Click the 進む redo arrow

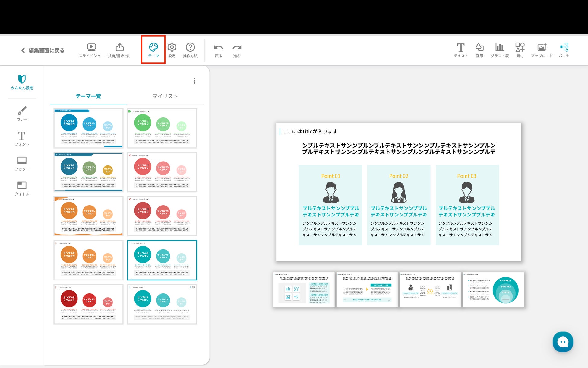237,48
